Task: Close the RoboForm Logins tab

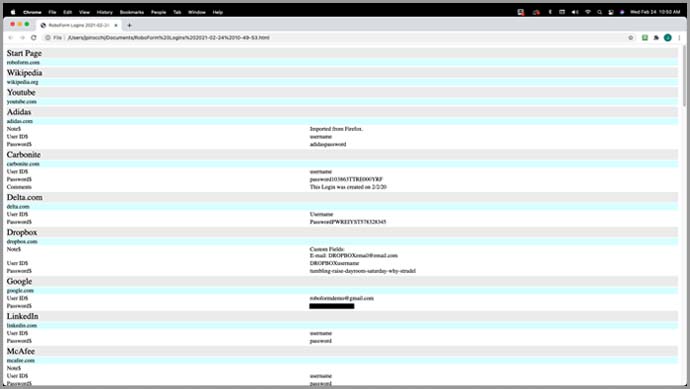Action: pos(116,26)
